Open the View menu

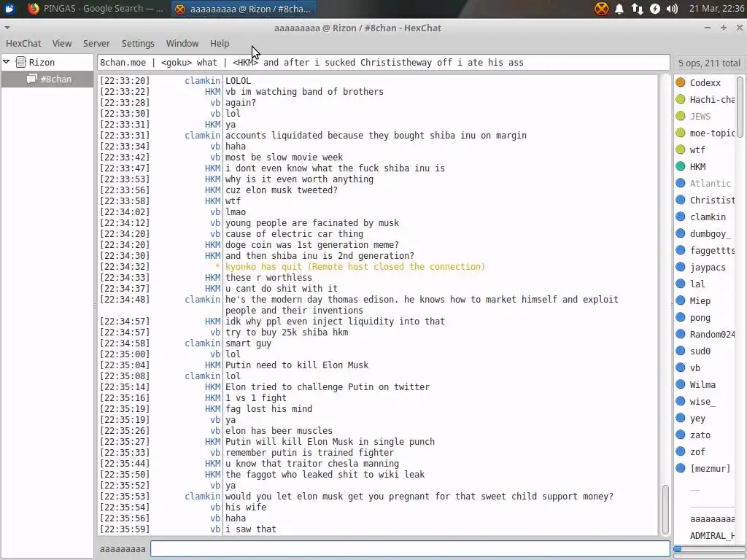pyautogui.click(x=62, y=43)
